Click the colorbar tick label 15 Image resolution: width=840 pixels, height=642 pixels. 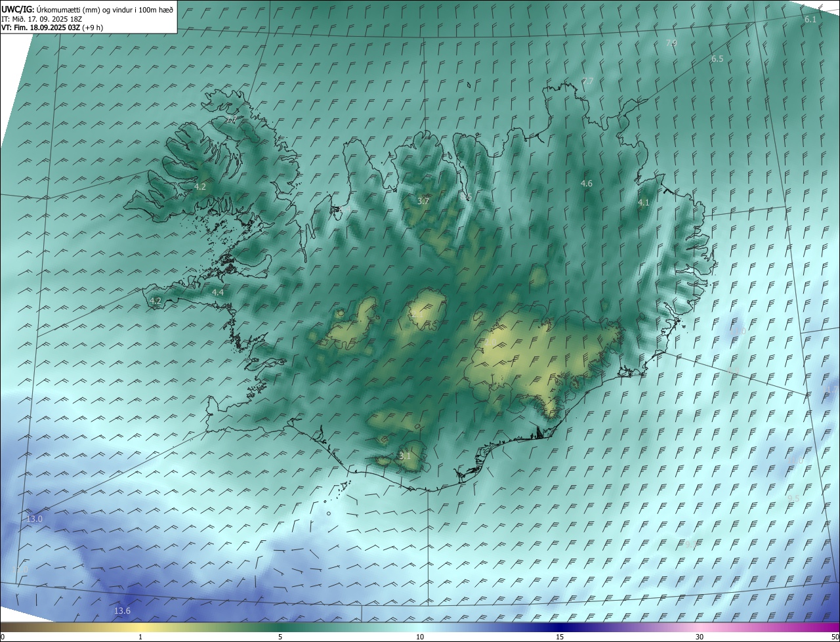tap(560, 637)
